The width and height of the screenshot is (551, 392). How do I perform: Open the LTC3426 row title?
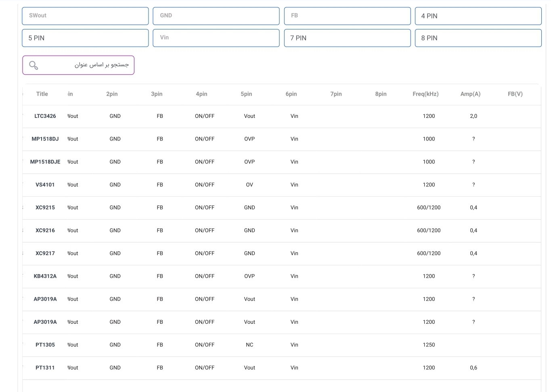tap(45, 116)
